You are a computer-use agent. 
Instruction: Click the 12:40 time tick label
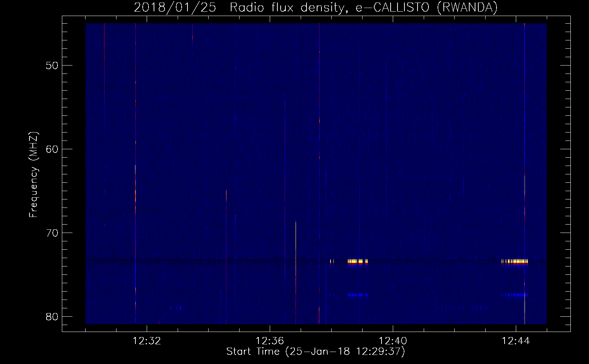pyautogui.click(x=393, y=341)
